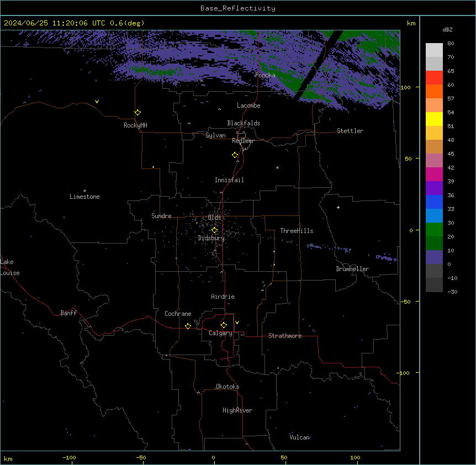Click the purple echo patch northwest of Drumheller
The height and width of the screenshot is (465, 476).
click(x=329, y=247)
